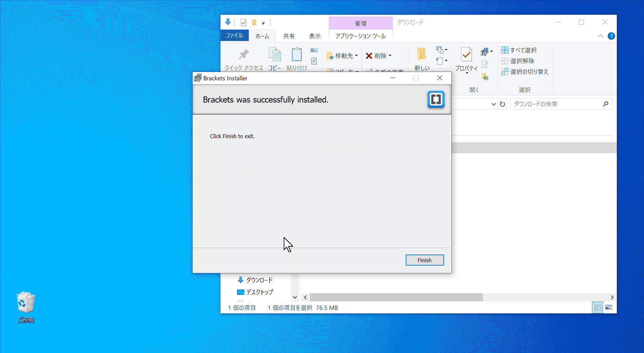Click the horizontal scrollbar thumb in Explorer
Viewport: 644px width, 353px height.
[x=396, y=298]
